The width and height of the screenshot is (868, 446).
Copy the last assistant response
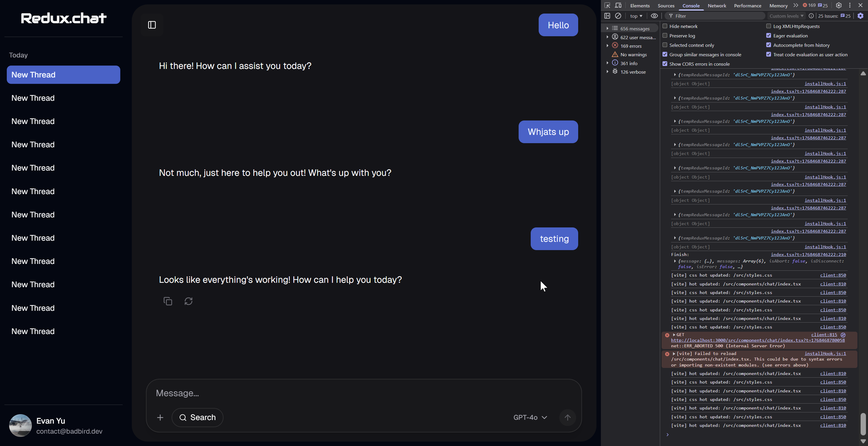[x=168, y=301]
